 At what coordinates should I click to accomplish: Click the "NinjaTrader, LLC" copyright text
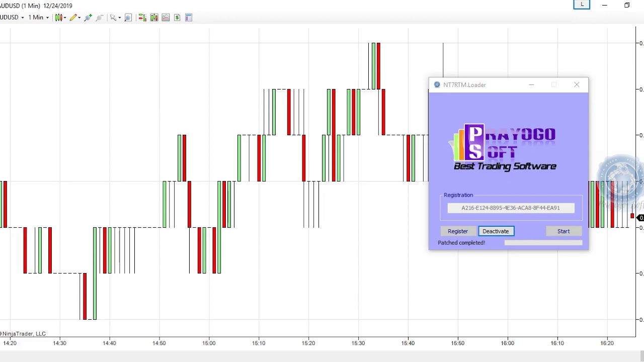pyautogui.click(x=24, y=333)
